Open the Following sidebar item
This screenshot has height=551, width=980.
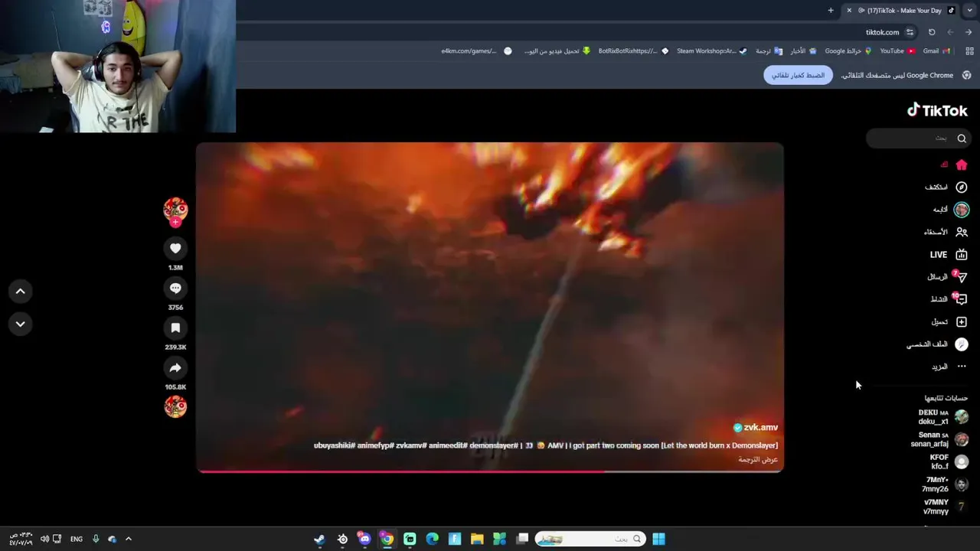950,209
